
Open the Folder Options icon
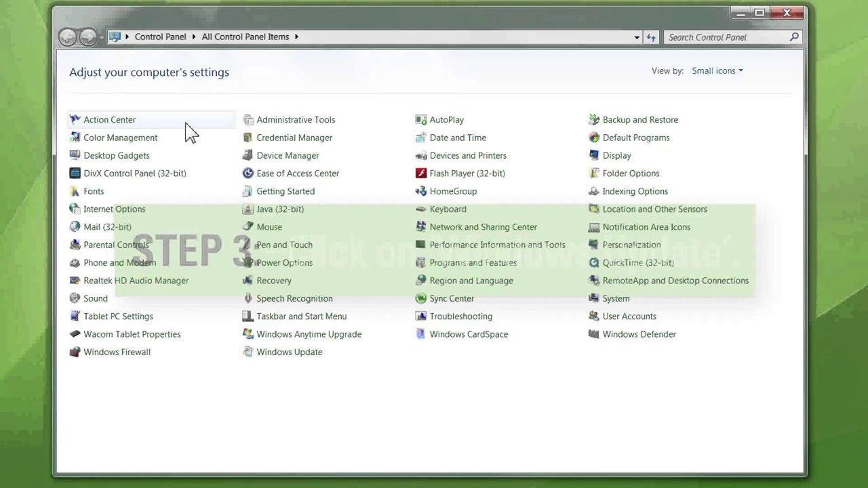tap(594, 174)
